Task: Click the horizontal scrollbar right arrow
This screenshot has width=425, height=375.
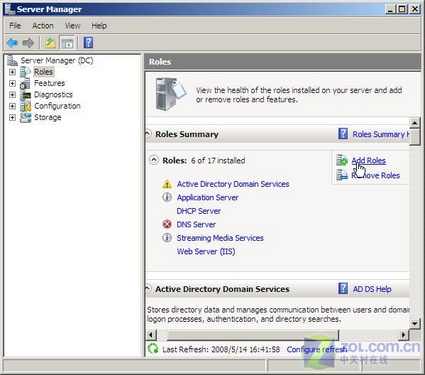Action: (x=404, y=334)
